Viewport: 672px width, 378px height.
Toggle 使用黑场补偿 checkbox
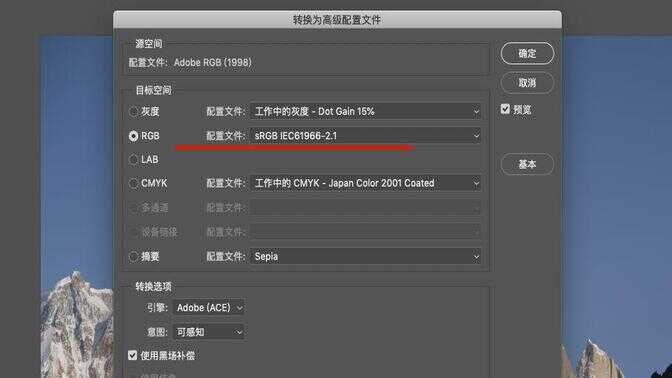[x=132, y=355]
